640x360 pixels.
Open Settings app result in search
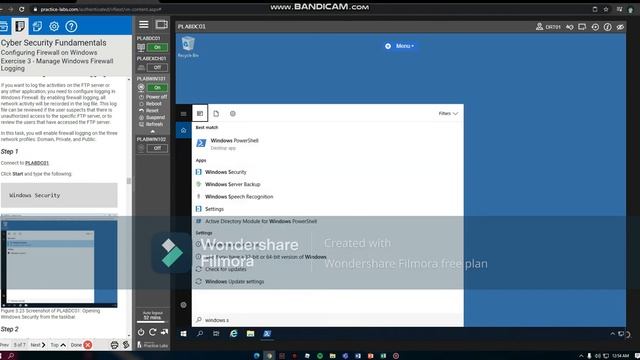coord(328,209)
